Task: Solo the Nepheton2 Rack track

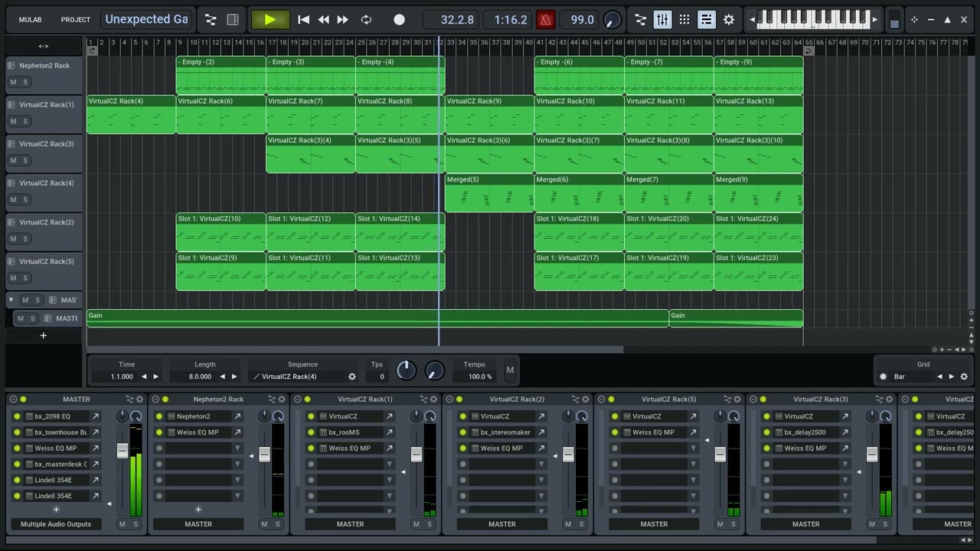Action: (25, 82)
